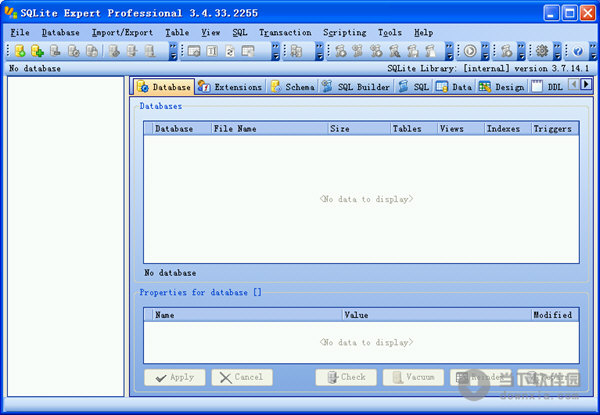Open the Table menu
600x415 pixels.
click(x=177, y=33)
